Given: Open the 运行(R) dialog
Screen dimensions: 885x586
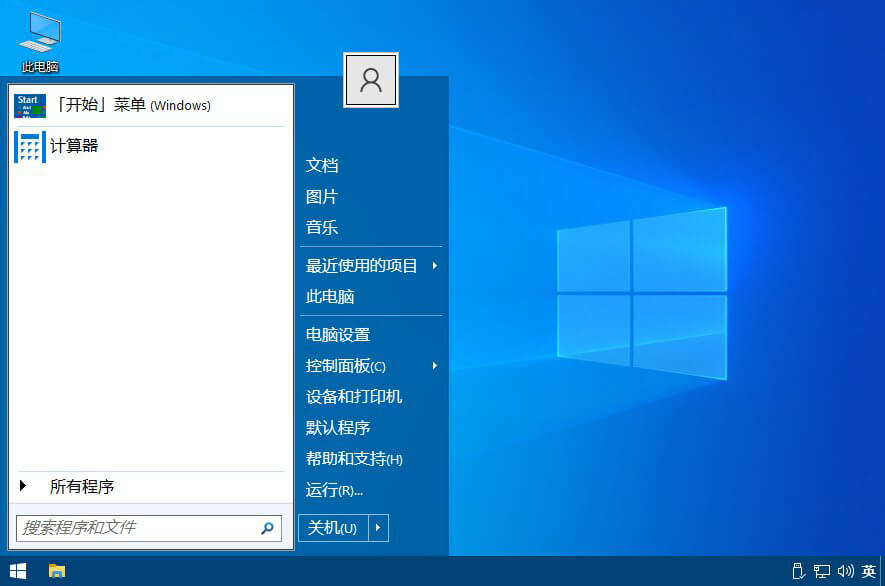Looking at the screenshot, I should coord(334,489).
